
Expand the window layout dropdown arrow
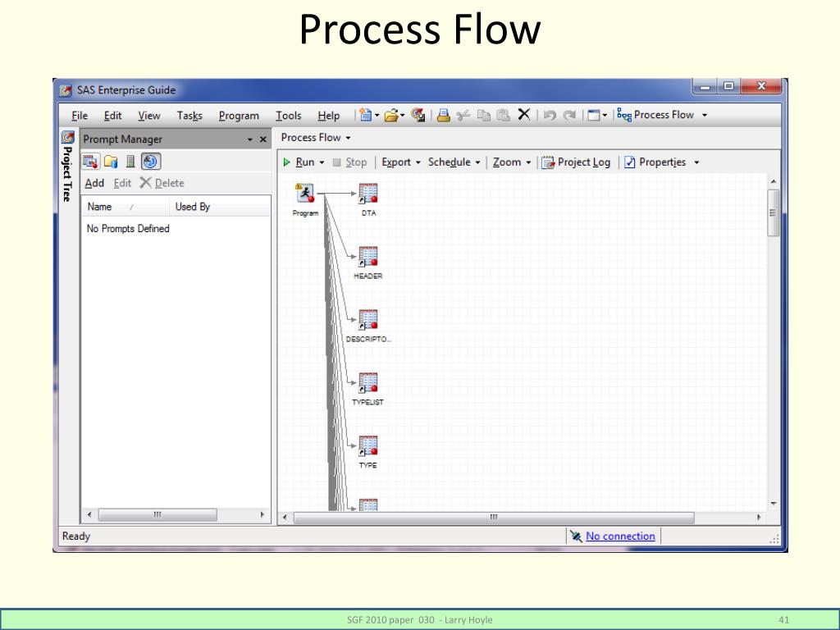pyautogui.click(x=605, y=115)
